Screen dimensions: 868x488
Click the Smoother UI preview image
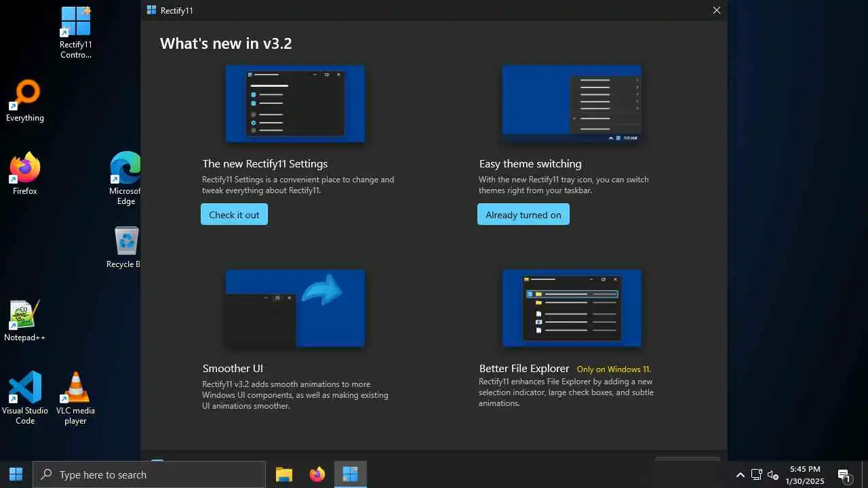pyautogui.click(x=295, y=308)
